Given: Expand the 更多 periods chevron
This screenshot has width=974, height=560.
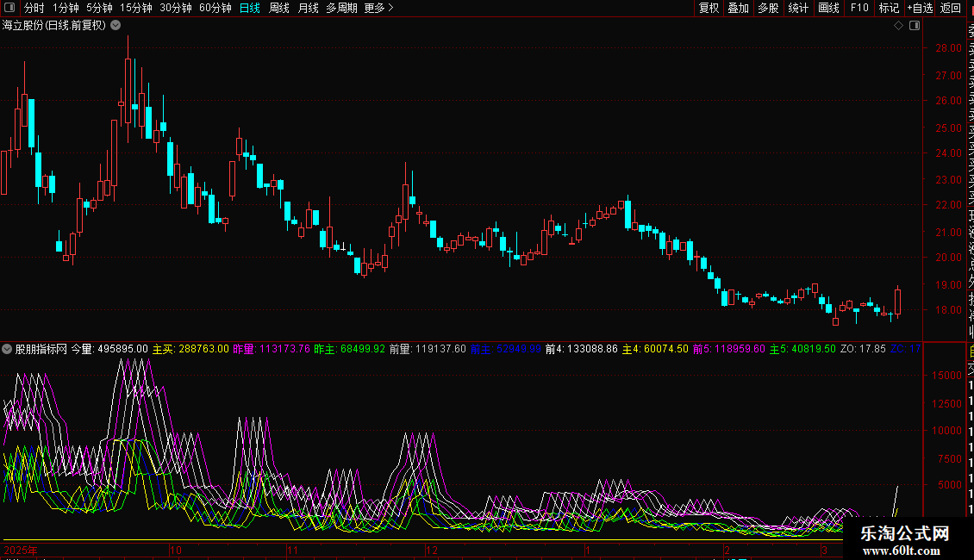Looking at the screenshot, I should 390,8.
